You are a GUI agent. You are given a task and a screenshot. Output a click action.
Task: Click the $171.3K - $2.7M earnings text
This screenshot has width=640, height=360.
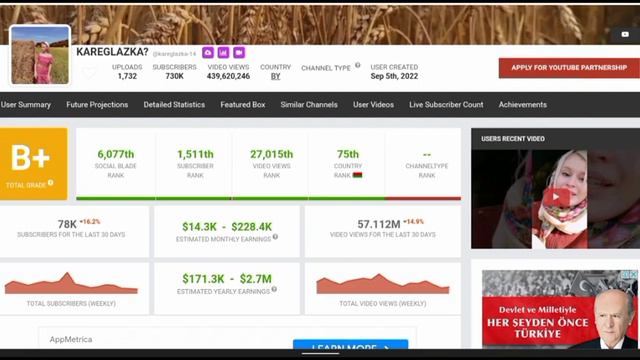[x=227, y=279]
